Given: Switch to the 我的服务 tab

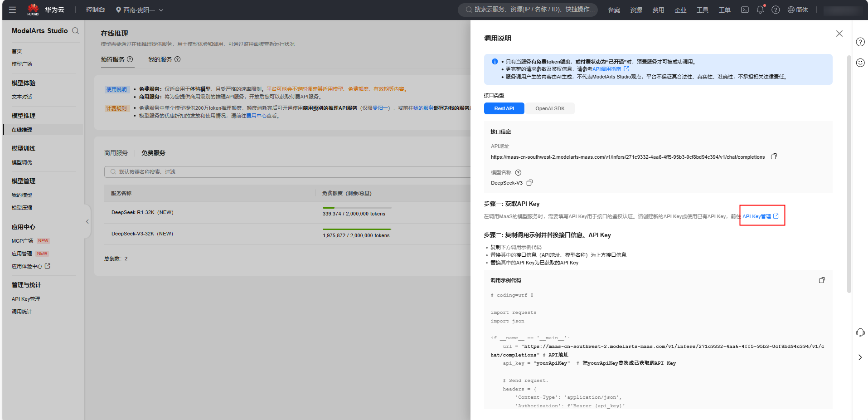Looking at the screenshot, I should (x=160, y=59).
